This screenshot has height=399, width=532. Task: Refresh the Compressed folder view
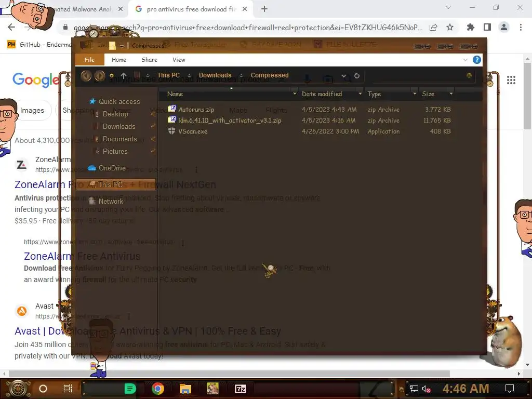point(356,75)
